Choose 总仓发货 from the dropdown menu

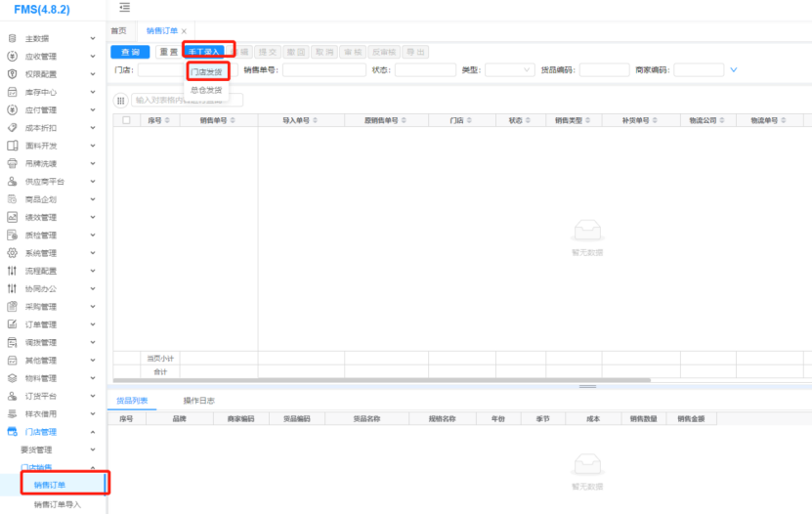205,90
